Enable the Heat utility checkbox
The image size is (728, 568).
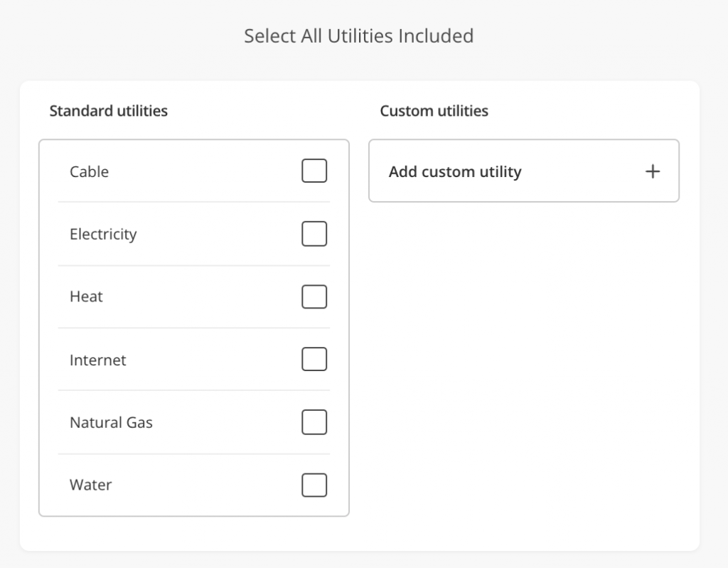pos(314,296)
